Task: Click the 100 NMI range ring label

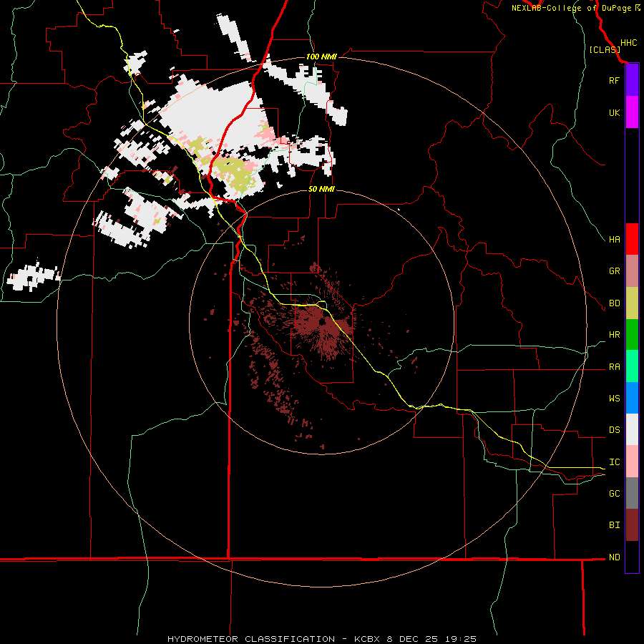Action: pyautogui.click(x=321, y=57)
